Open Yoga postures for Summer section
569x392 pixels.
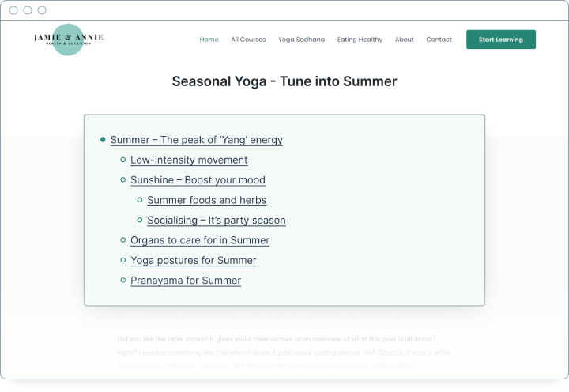tap(193, 260)
